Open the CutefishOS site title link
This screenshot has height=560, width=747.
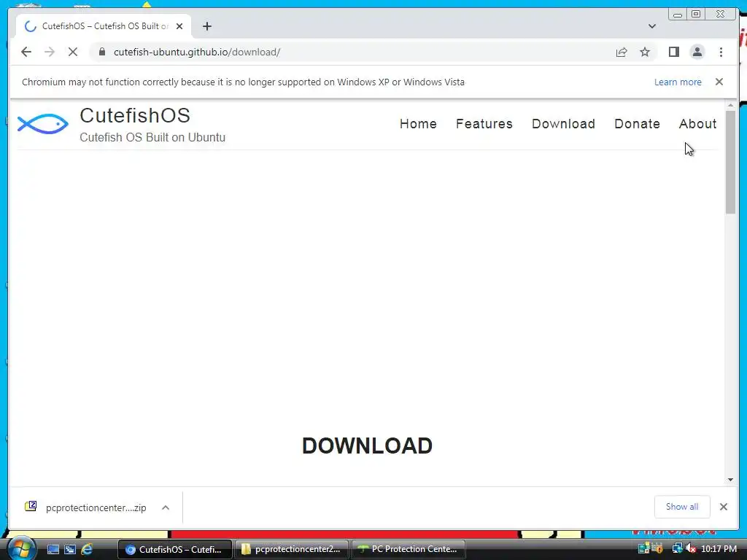(x=135, y=116)
